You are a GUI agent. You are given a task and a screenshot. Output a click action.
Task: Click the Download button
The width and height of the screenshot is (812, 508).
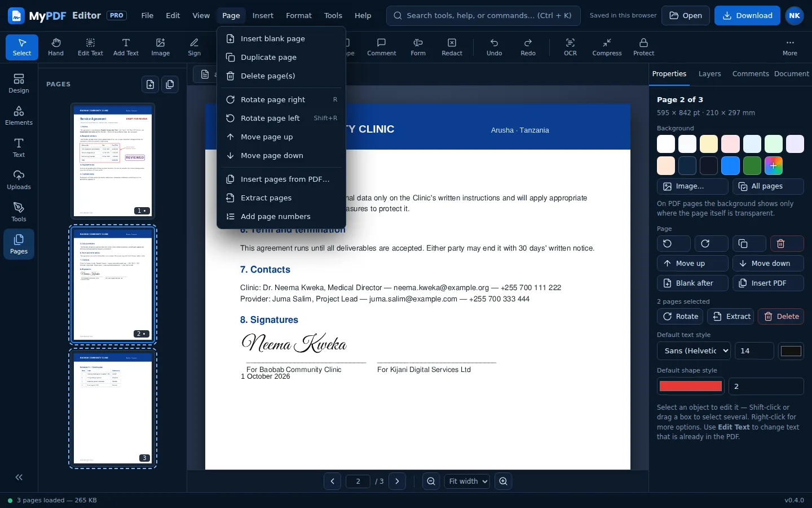[x=747, y=16]
